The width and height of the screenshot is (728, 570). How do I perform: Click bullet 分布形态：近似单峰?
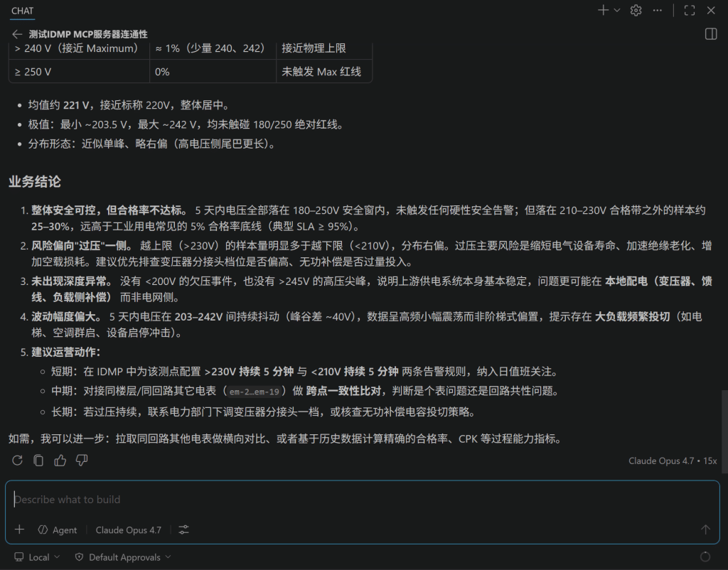154,144
